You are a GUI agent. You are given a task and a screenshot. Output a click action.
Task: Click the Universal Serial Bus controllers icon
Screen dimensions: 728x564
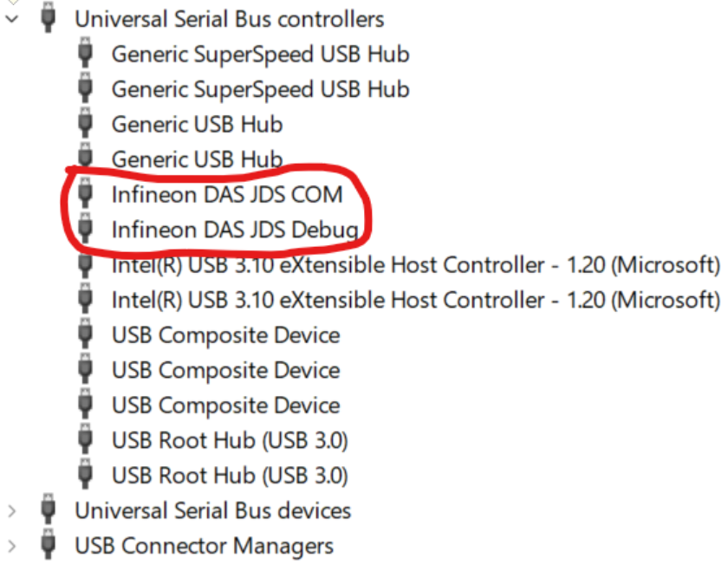tap(49, 18)
